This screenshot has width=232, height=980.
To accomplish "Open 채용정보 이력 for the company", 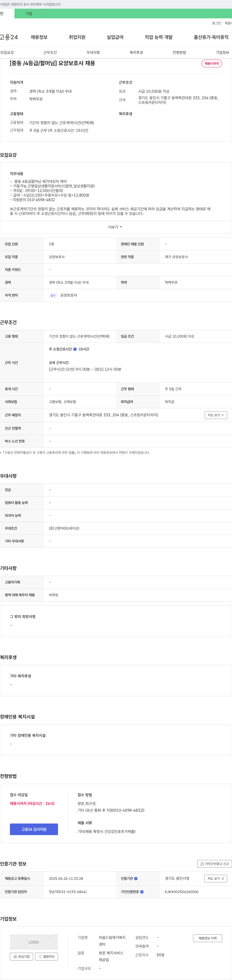I will point(207,938).
